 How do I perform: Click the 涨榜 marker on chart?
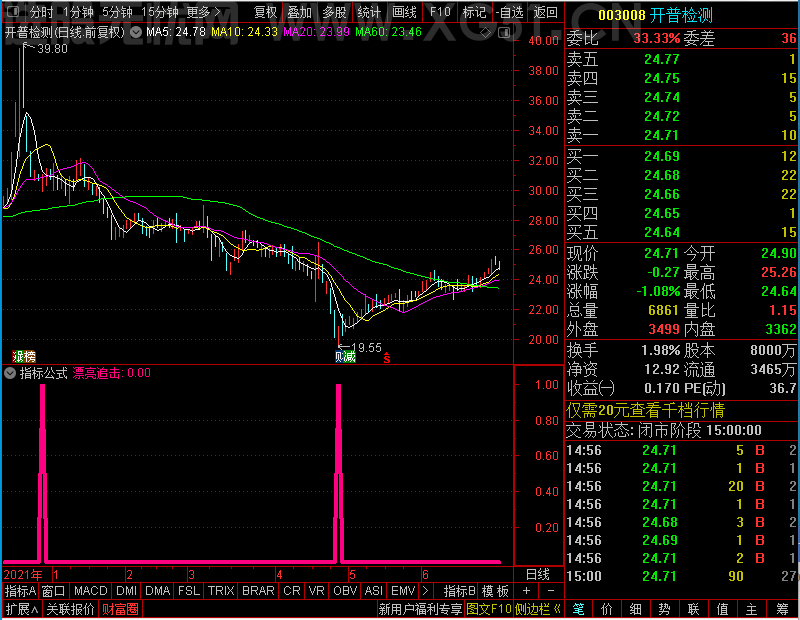pos(24,356)
